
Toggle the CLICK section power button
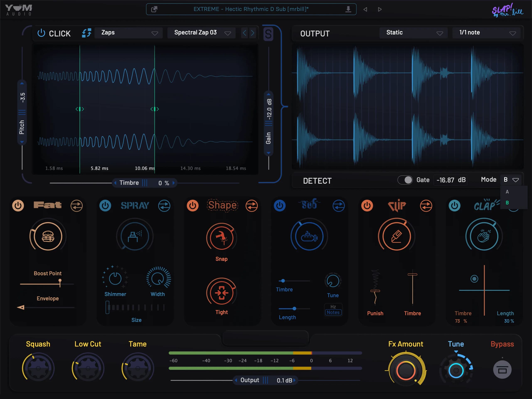click(x=41, y=33)
